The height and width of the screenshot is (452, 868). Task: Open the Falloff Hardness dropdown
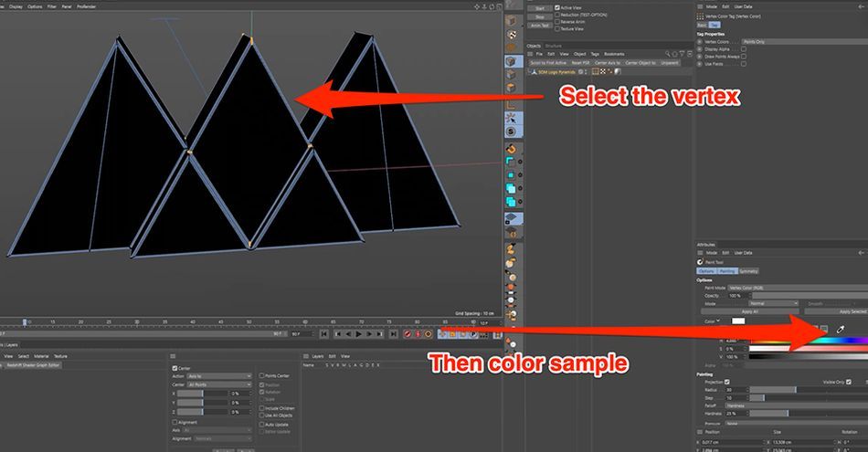tap(796, 405)
